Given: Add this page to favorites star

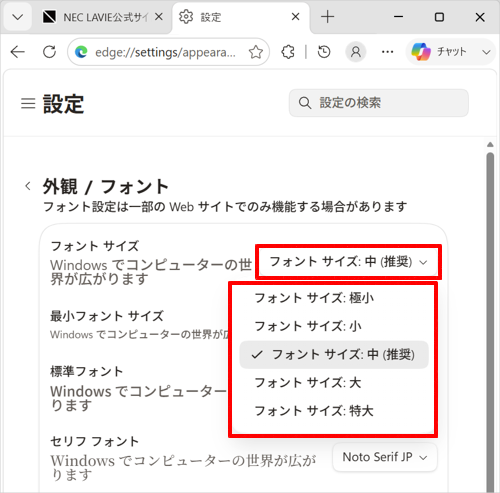Looking at the screenshot, I should (256, 52).
